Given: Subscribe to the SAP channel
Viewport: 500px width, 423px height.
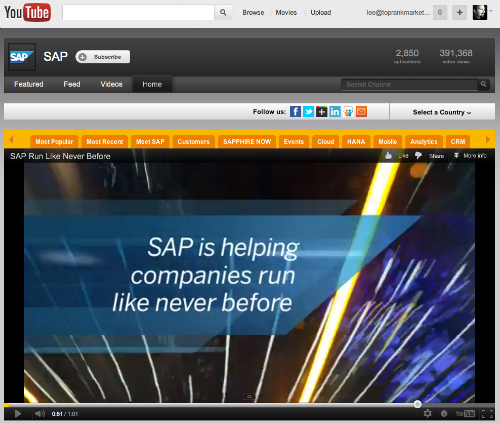Looking at the screenshot, I should 103,57.
